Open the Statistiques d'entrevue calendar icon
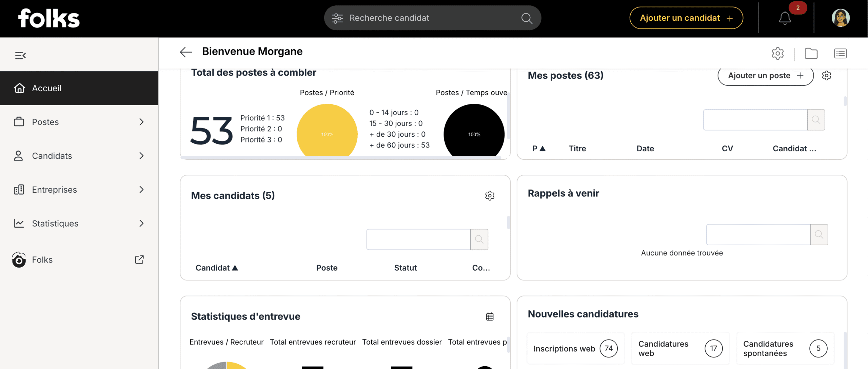868x369 pixels. coord(490,316)
